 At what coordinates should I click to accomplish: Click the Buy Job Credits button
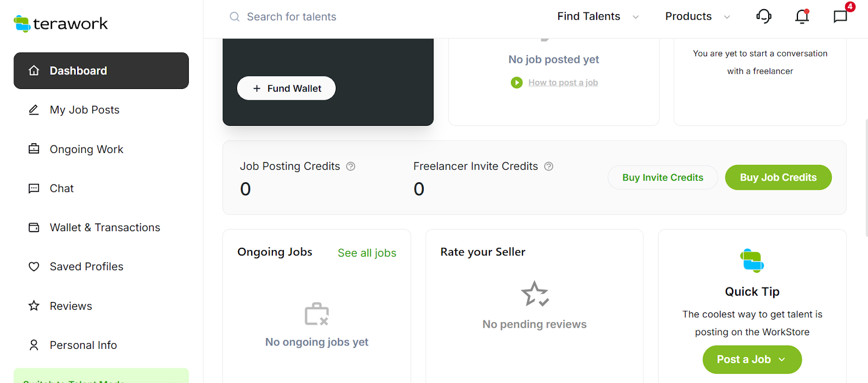(x=778, y=177)
